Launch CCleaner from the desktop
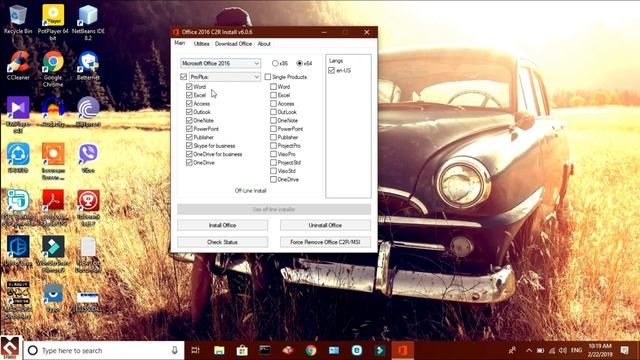 click(x=18, y=65)
